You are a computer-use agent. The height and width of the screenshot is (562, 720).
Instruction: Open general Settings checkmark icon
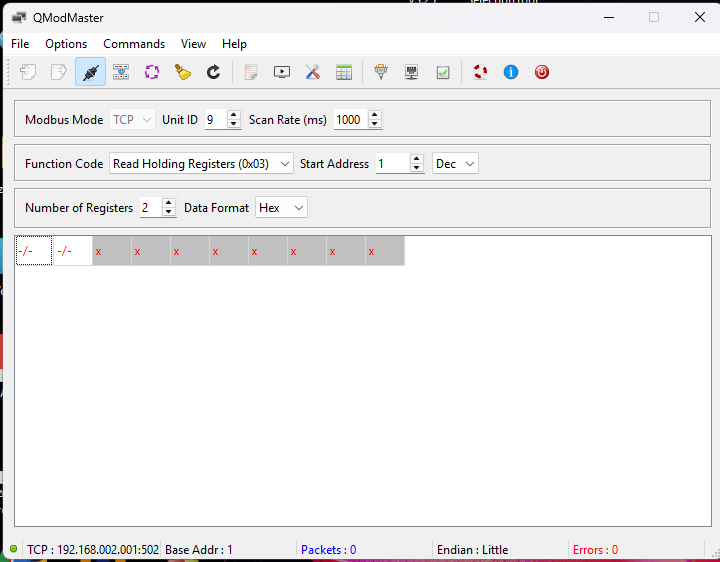[x=443, y=72]
